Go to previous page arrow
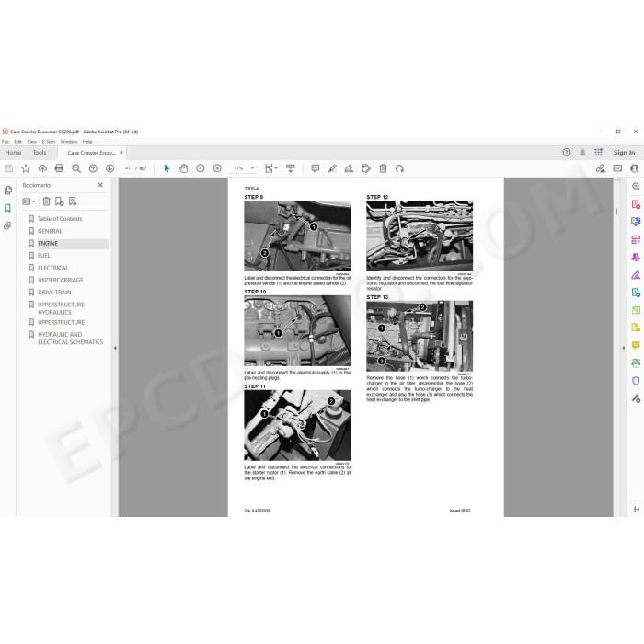 tap(93, 168)
